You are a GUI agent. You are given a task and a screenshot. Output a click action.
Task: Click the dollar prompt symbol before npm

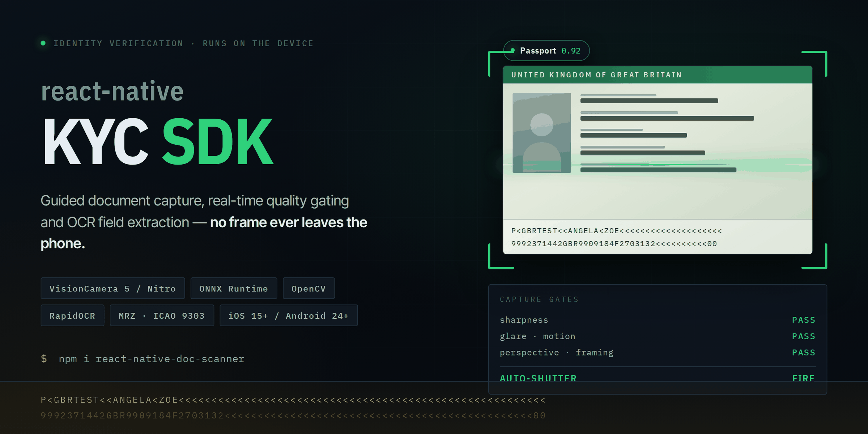44,359
